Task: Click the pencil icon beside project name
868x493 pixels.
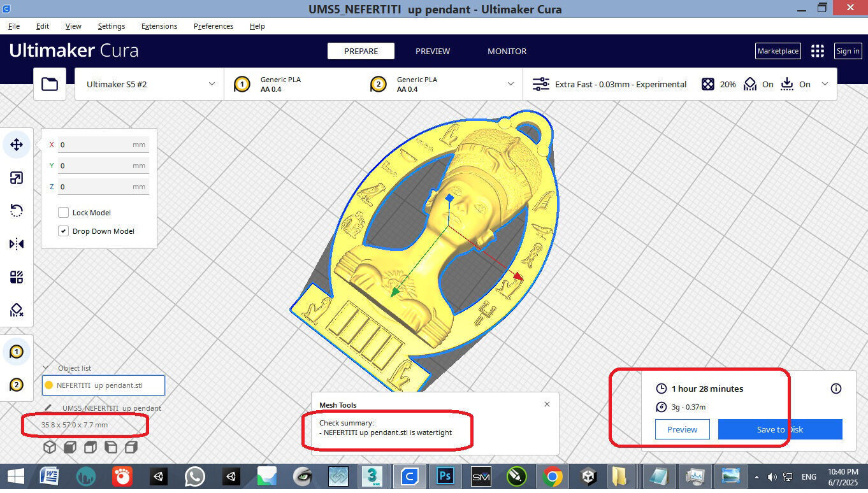Action: (x=48, y=408)
